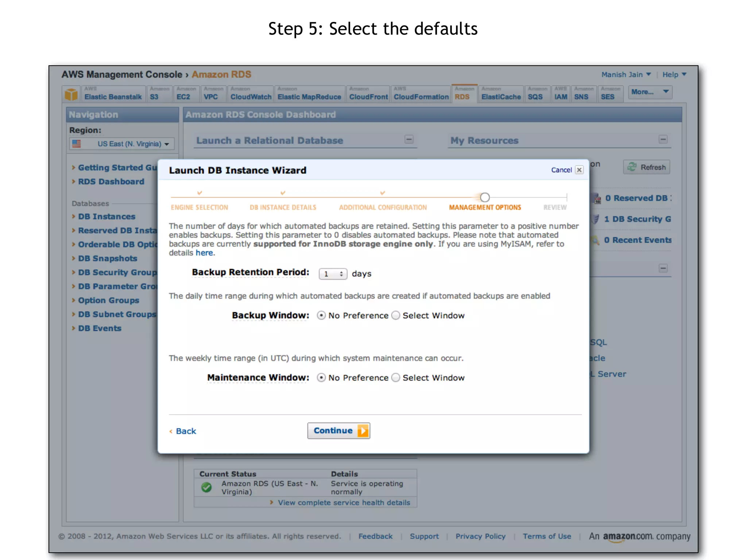Click green service status check icon
Image resolution: width=747 pixels, height=560 pixels.
click(x=206, y=487)
